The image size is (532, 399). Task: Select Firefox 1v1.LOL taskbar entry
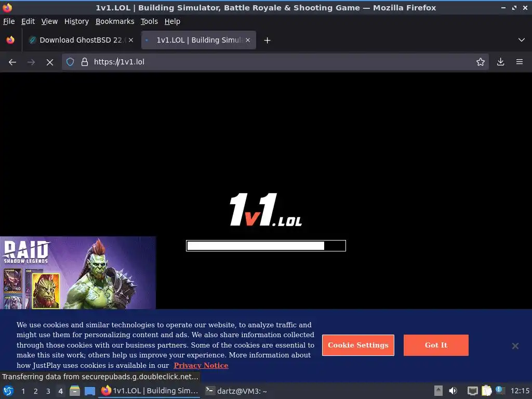coord(149,391)
